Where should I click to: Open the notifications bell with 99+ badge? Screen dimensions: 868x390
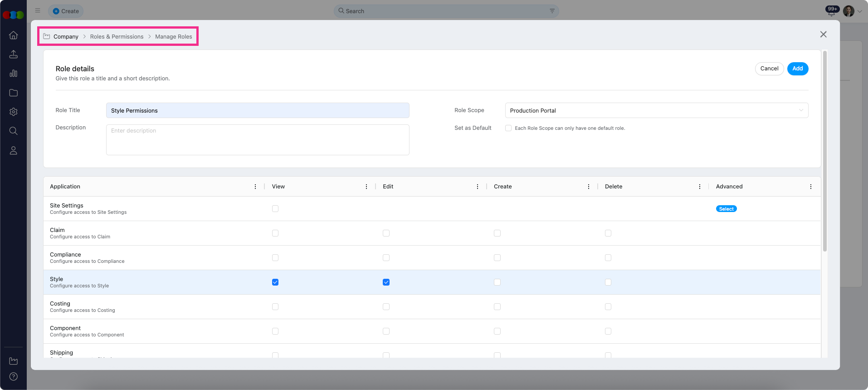click(x=831, y=11)
